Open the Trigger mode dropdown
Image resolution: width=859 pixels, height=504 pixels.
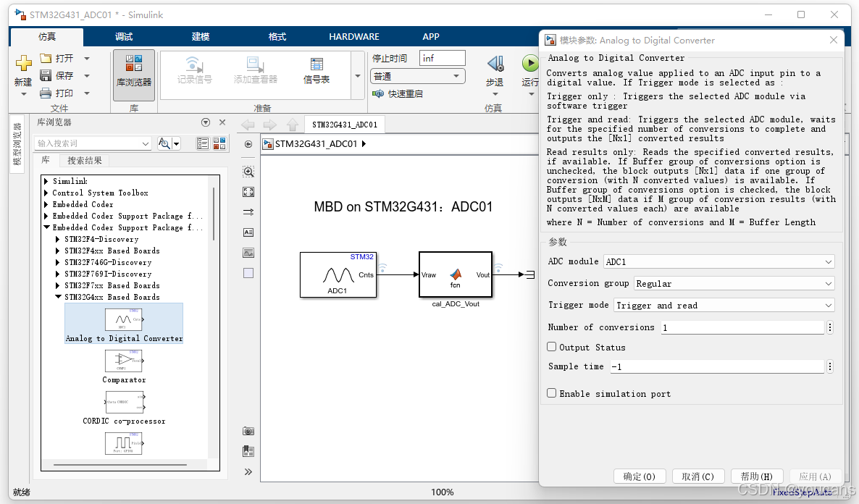[724, 305]
